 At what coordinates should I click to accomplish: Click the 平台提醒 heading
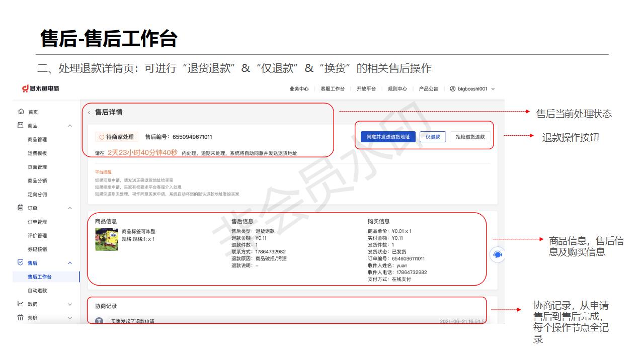coord(103,172)
